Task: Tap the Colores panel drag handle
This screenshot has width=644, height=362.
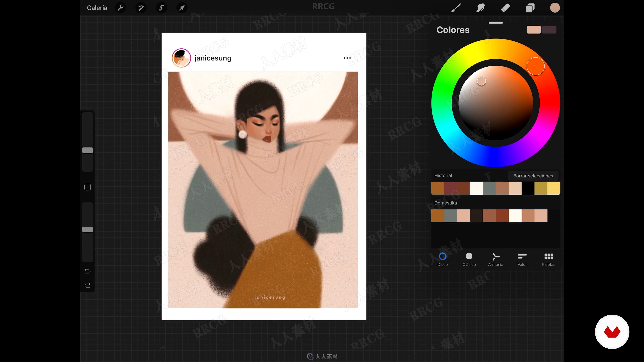Action: [x=496, y=23]
